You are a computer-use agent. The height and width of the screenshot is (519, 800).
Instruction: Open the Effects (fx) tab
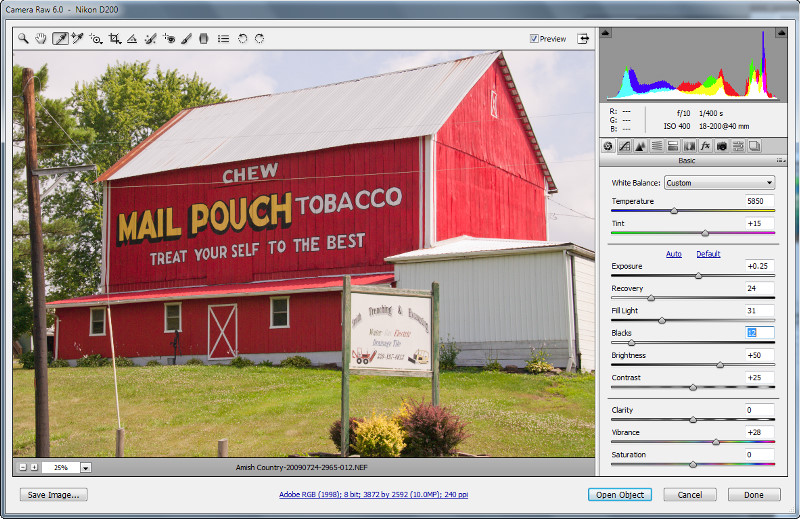coord(706,146)
